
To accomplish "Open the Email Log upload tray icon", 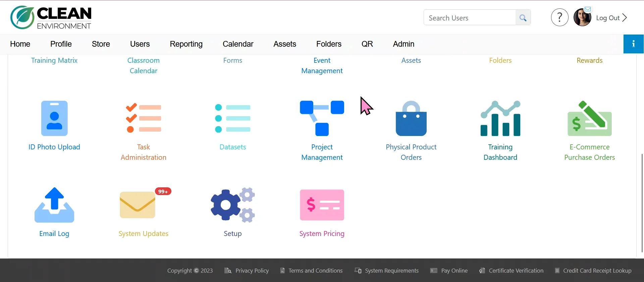I will tap(54, 205).
